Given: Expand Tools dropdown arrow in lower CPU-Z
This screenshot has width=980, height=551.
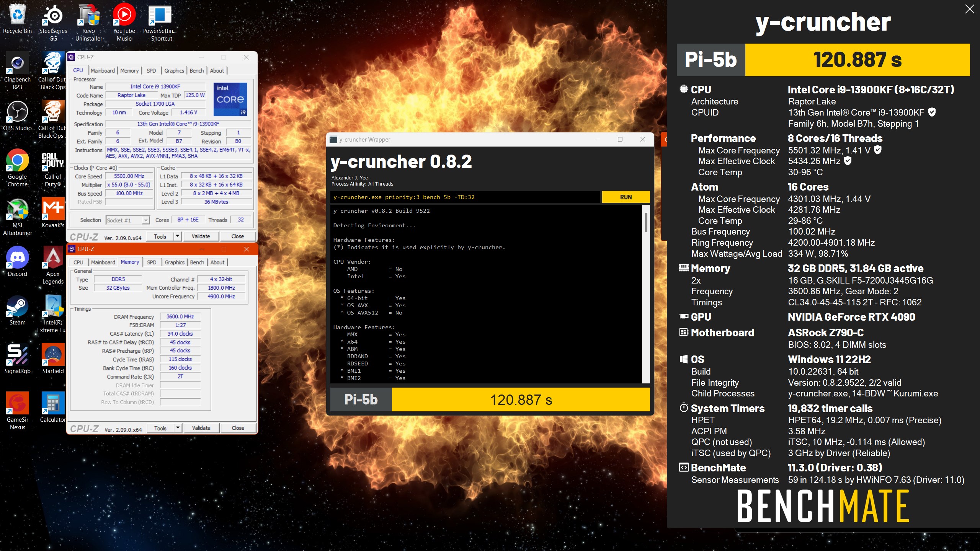Looking at the screenshot, I should click(178, 428).
